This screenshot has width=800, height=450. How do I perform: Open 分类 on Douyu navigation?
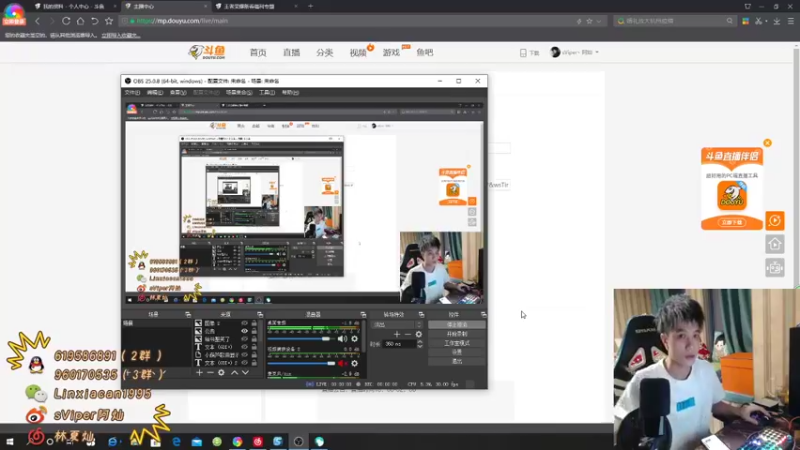324,53
